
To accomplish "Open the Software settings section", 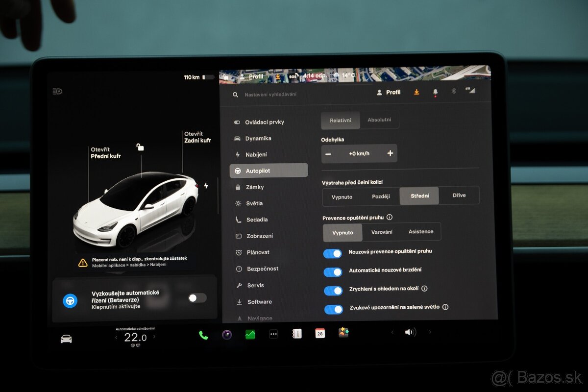I will click(259, 302).
